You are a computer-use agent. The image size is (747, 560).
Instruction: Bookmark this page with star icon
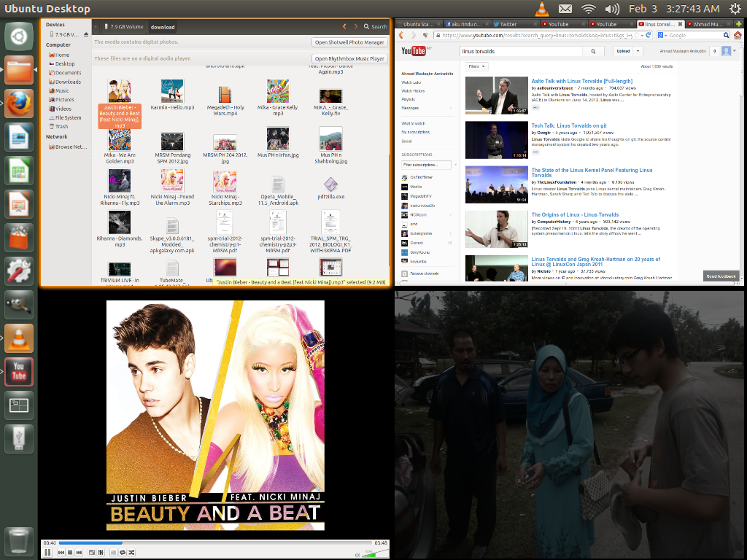click(636, 35)
